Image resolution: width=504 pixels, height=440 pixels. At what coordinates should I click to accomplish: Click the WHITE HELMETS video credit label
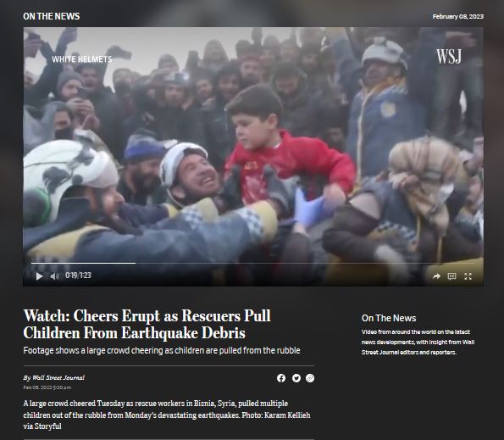82,59
